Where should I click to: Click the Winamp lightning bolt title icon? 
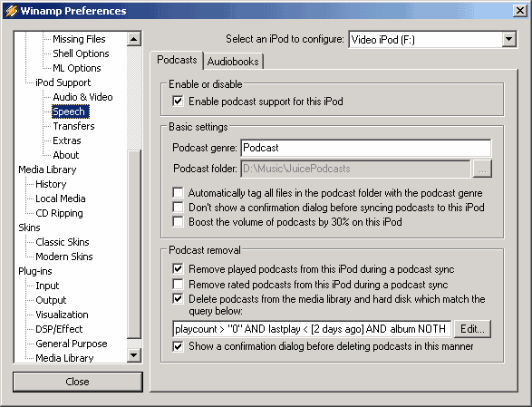[11, 11]
